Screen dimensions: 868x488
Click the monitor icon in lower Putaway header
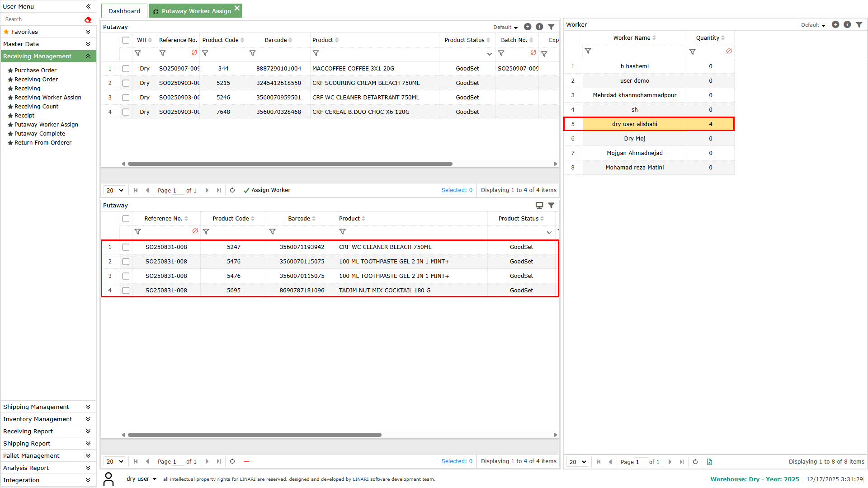[539, 205]
